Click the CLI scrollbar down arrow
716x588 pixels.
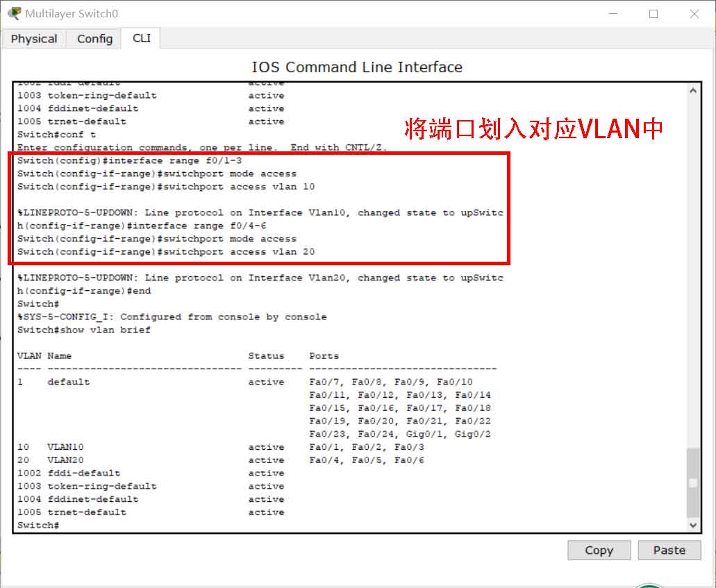click(692, 525)
